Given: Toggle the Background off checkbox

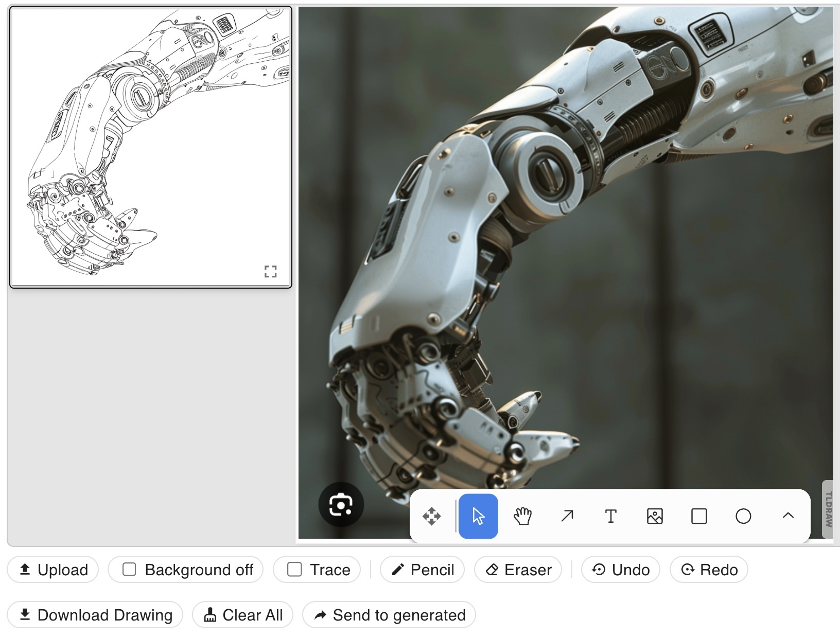Looking at the screenshot, I should coord(129,570).
